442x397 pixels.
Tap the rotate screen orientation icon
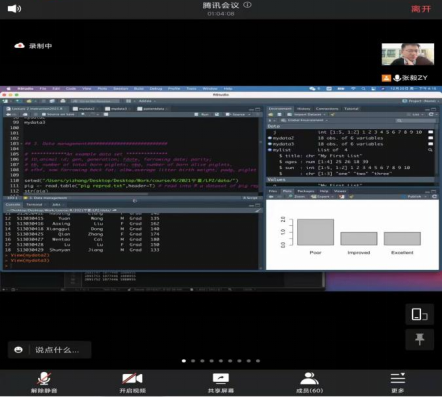pos(420,314)
